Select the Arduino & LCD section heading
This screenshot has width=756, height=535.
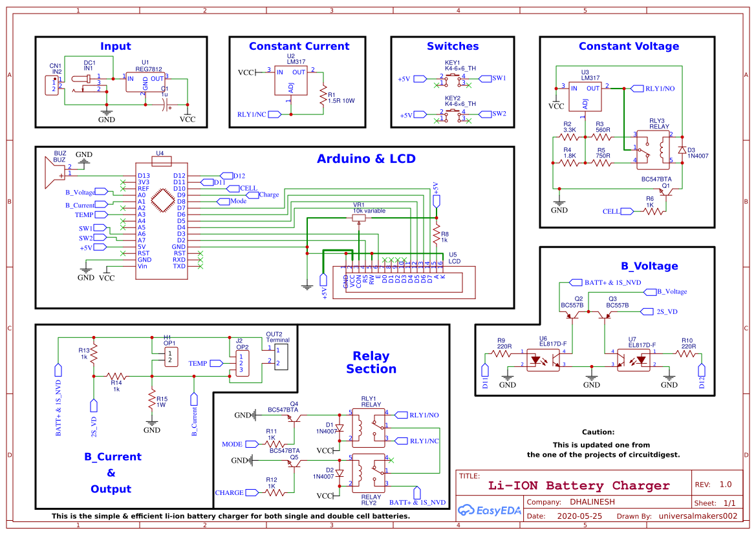point(366,159)
